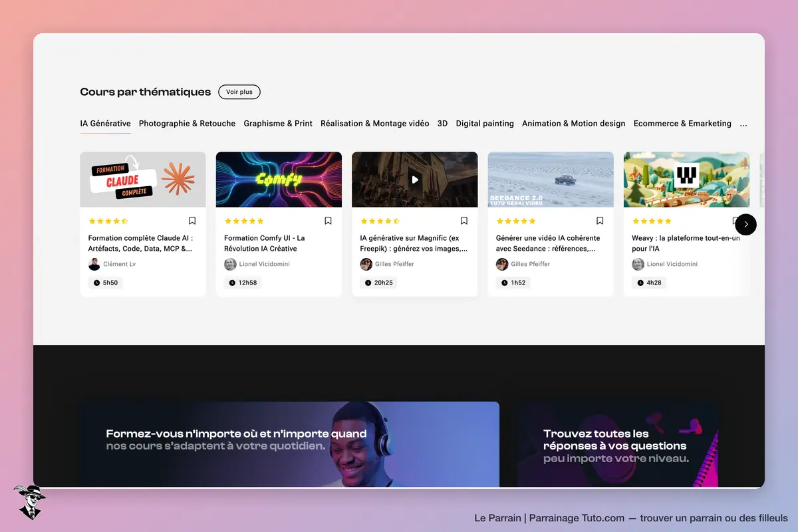This screenshot has height=532, width=798.
Task: Save the Seedance video course with its bookmark
Action: tap(600, 221)
